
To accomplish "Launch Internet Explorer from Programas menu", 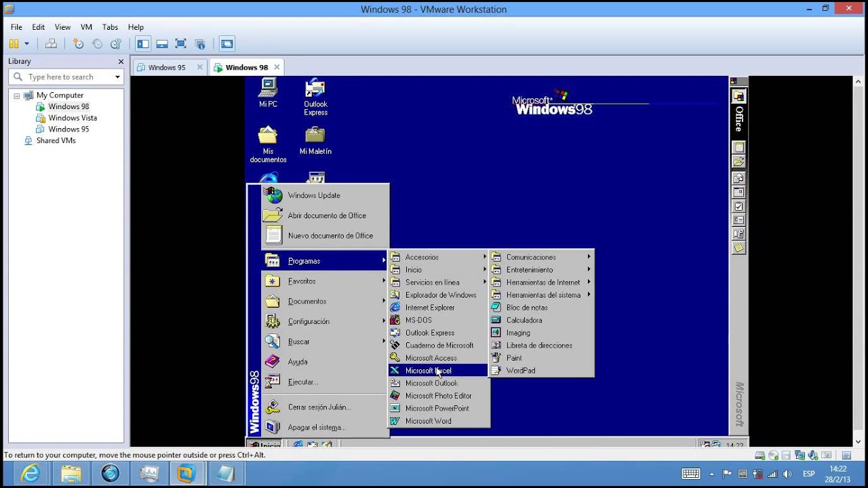I will click(439, 308).
